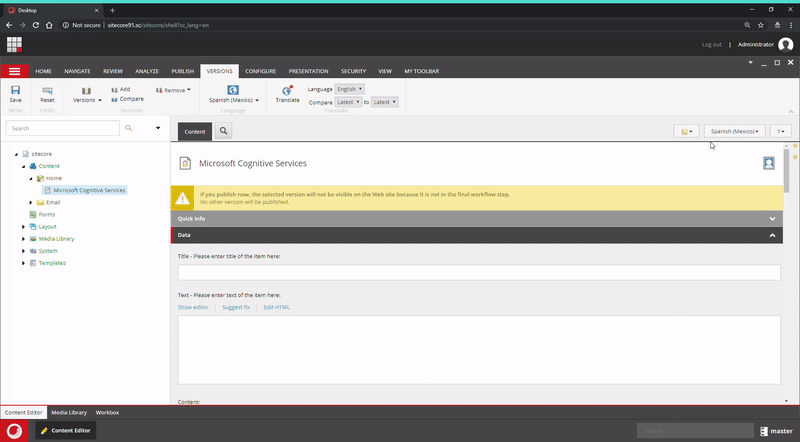This screenshot has height=442, width=800.
Task: Open the MY TOOLBAR ribbon tab
Action: click(x=421, y=71)
